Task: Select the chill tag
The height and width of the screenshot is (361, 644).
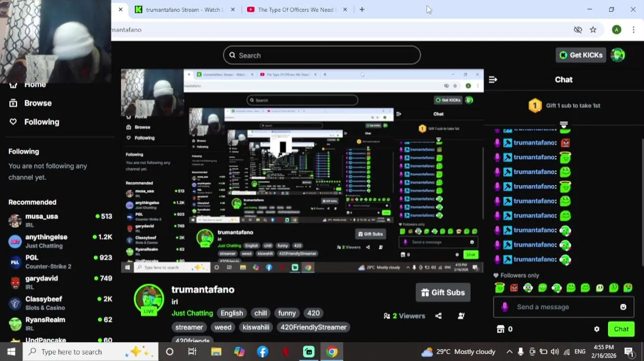Action: (260, 313)
